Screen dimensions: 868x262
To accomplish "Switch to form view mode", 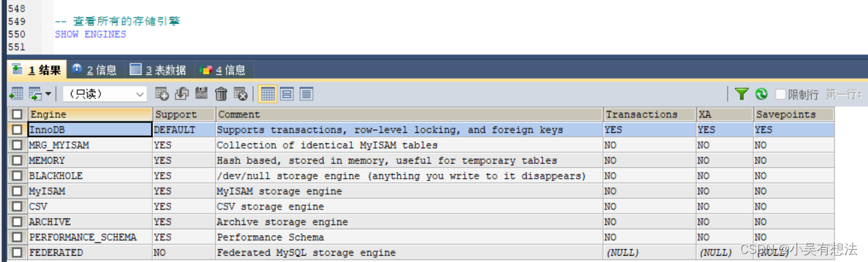I will pyautogui.click(x=287, y=93).
